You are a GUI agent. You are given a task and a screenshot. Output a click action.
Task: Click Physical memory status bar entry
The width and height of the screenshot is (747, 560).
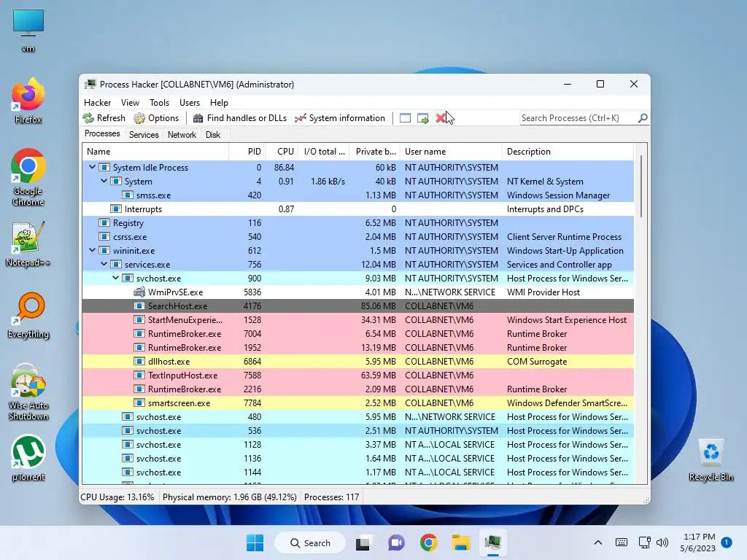[x=230, y=497]
